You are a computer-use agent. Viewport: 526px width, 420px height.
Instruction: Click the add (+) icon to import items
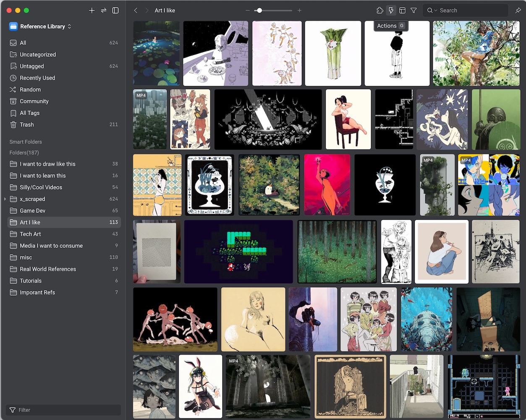(92, 10)
